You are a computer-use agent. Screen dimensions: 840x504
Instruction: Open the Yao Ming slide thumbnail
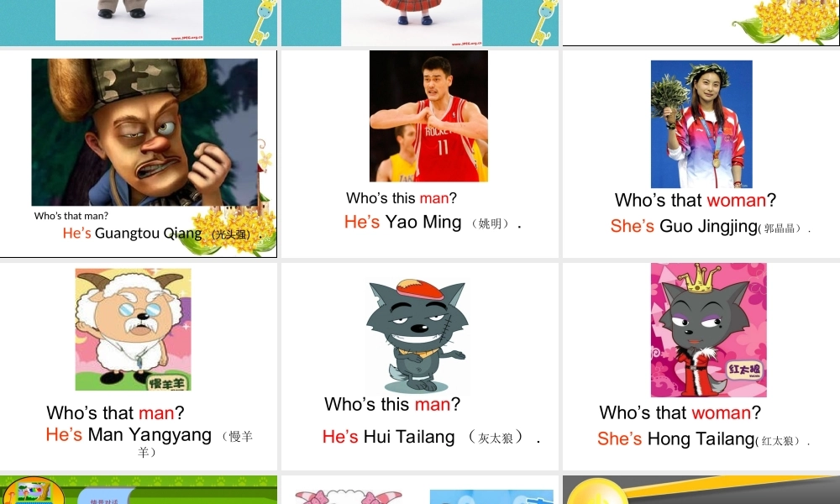pyautogui.click(x=419, y=154)
